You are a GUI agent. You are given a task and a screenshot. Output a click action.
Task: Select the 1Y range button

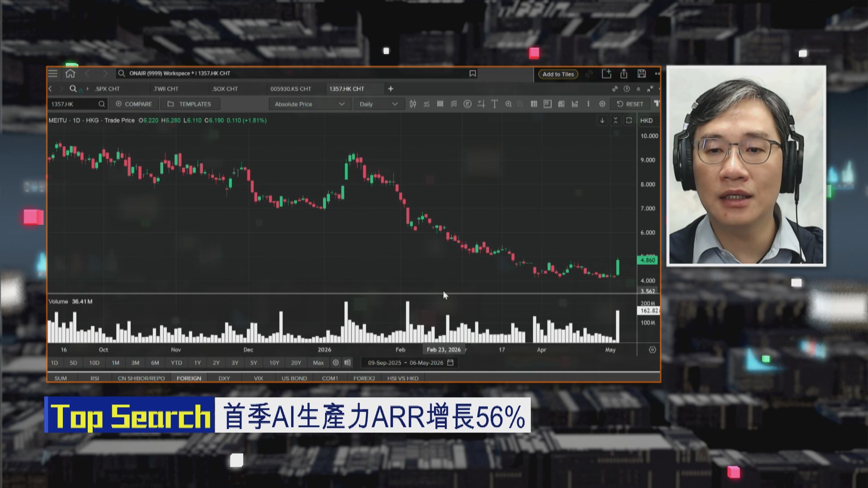(x=197, y=363)
